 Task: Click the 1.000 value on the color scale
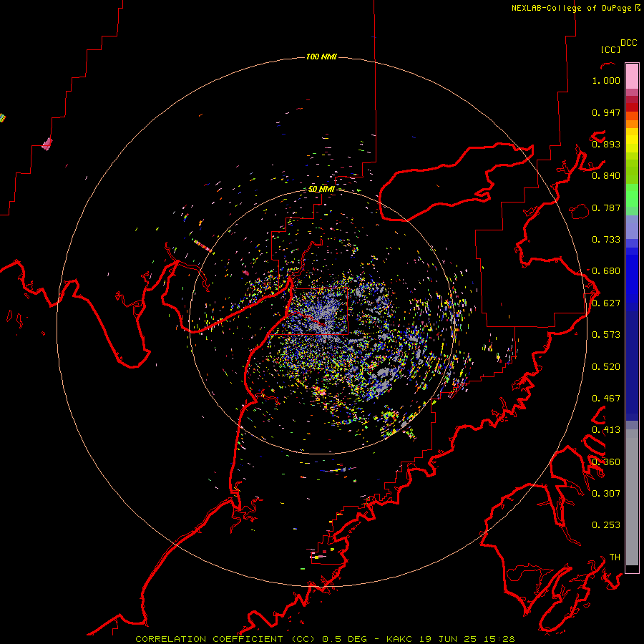tap(606, 80)
